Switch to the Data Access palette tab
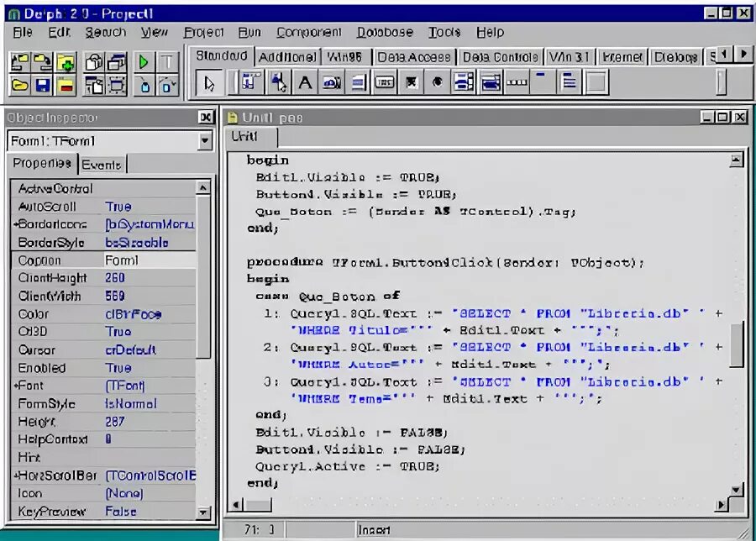The width and height of the screenshot is (756, 541). click(x=413, y=57)
